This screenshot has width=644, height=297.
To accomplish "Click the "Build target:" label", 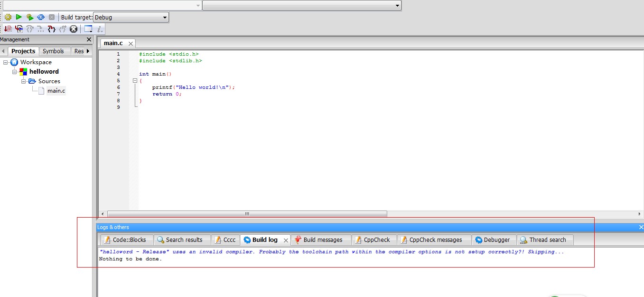I will [x=76, y=17].
